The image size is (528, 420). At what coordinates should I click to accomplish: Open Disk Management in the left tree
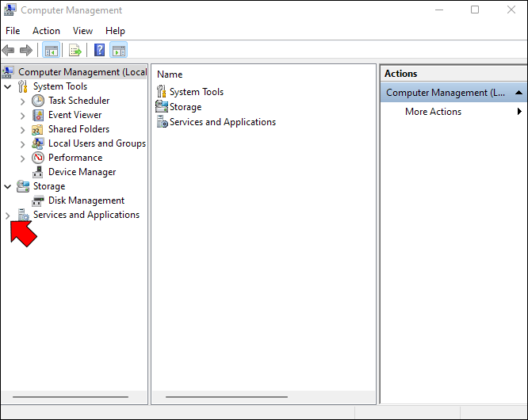(x=86, y=200)
